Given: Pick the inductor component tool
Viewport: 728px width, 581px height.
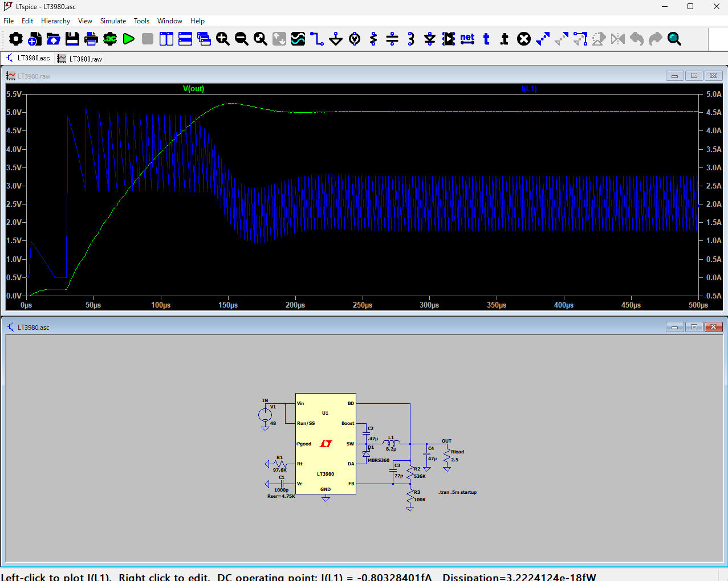Looking at the screenshot, I should 411,39.
